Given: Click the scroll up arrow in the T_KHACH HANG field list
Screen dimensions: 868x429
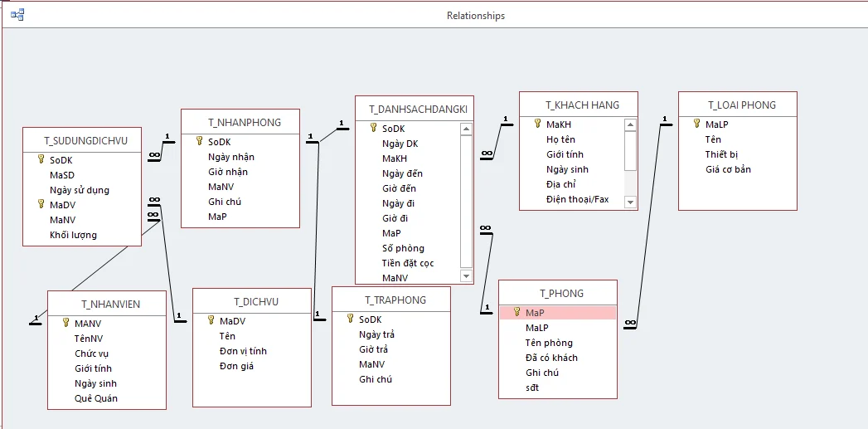Looking at the screenshot, I should click(631, 125).
